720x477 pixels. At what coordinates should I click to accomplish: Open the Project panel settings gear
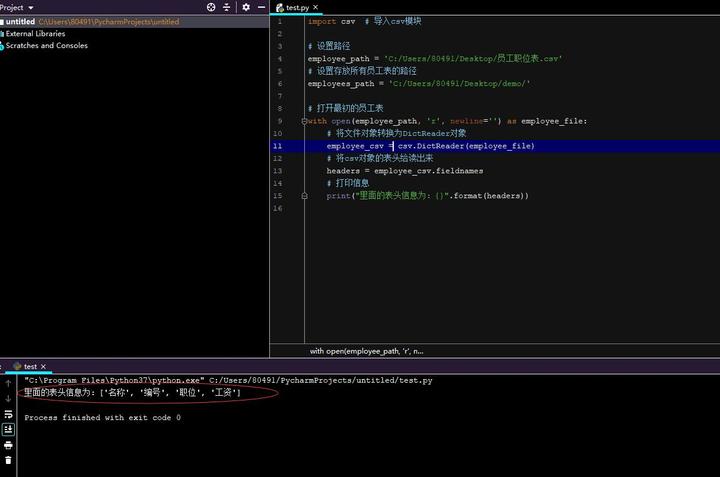coord(246,7)
